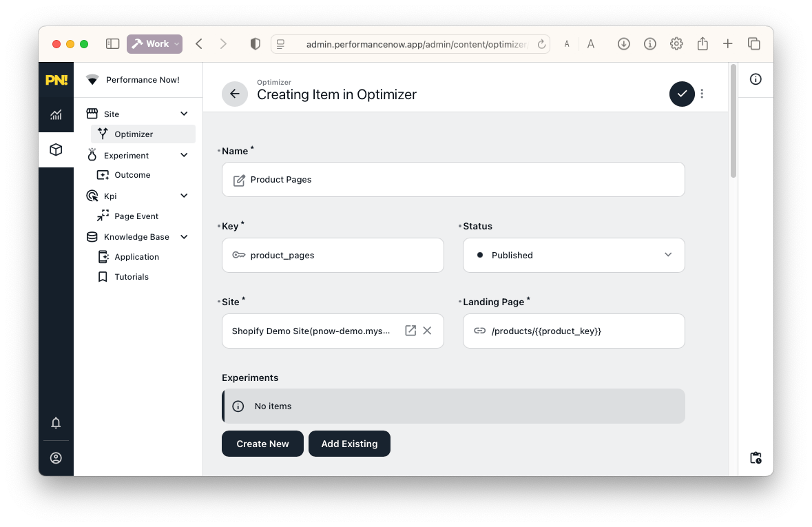Click the page reader icon in address bar

click(281, 44)
